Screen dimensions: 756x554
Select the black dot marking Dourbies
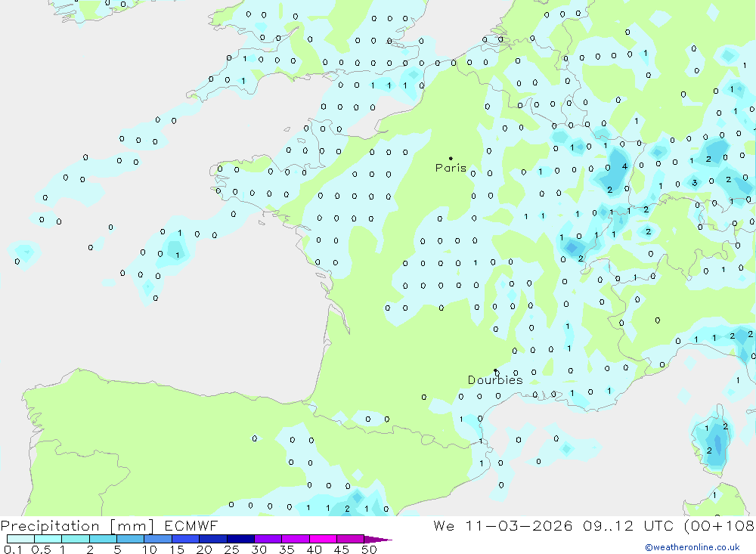tap(495, 370)
